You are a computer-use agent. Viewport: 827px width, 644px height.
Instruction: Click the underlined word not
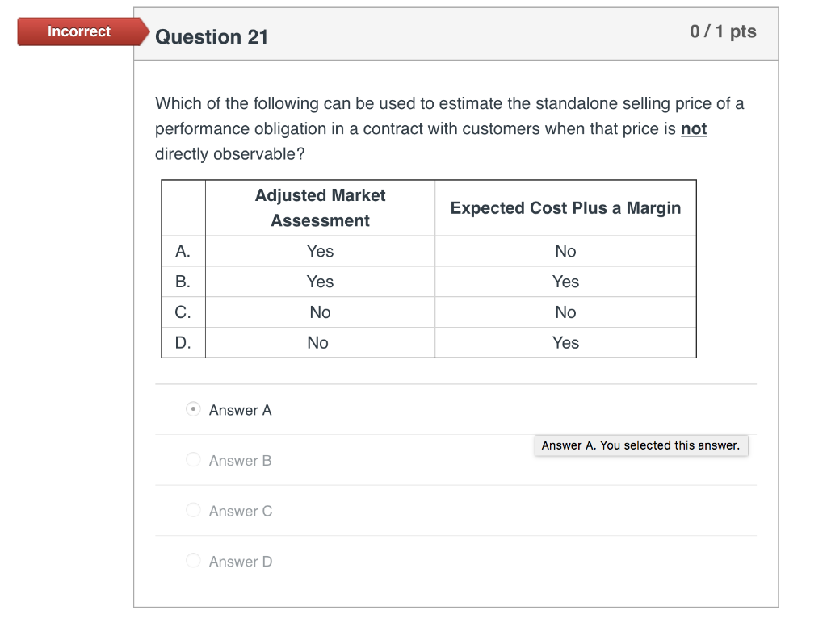695,128
